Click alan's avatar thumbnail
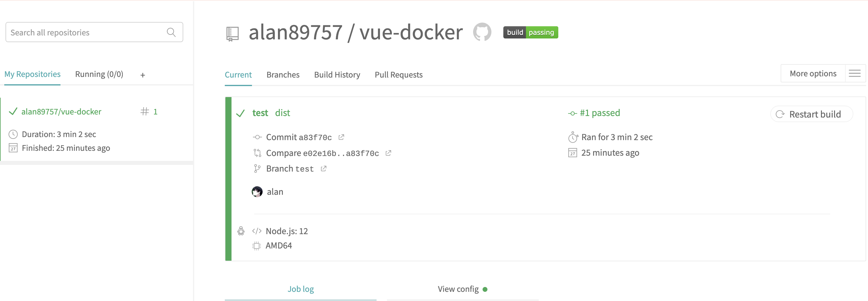The width and height of the screenshot is (868, 301). click(257, 192)
